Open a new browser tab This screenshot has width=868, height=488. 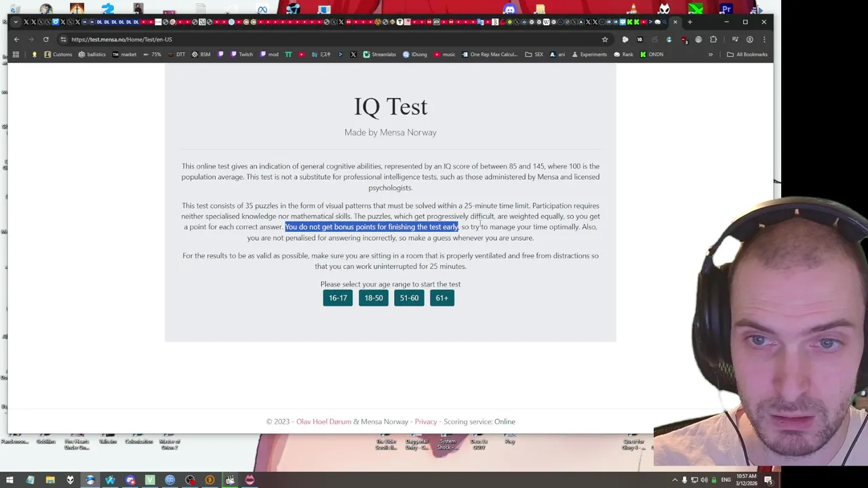point(690,22)
